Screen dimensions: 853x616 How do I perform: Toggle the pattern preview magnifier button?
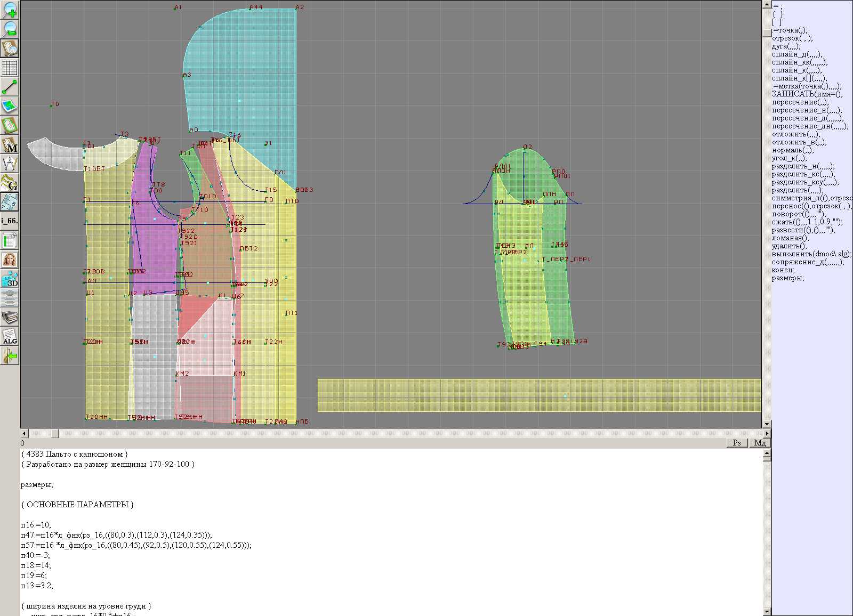pyautogui.click(x=10, y=48)
